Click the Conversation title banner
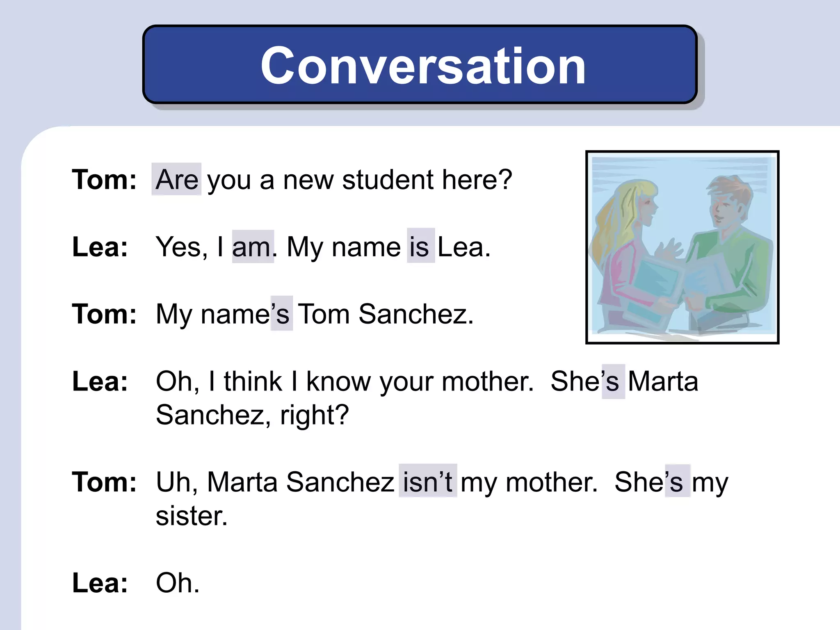The image size is (840, 630). pos(420,64)
